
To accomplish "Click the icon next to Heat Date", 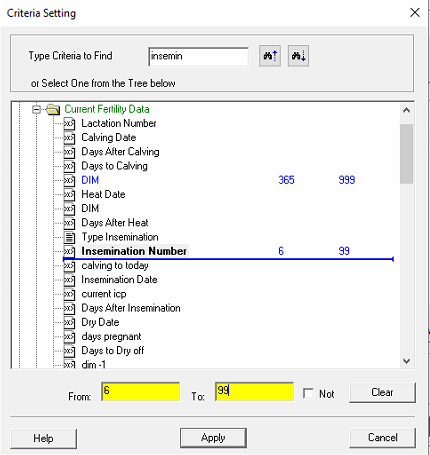I will 69,195.
